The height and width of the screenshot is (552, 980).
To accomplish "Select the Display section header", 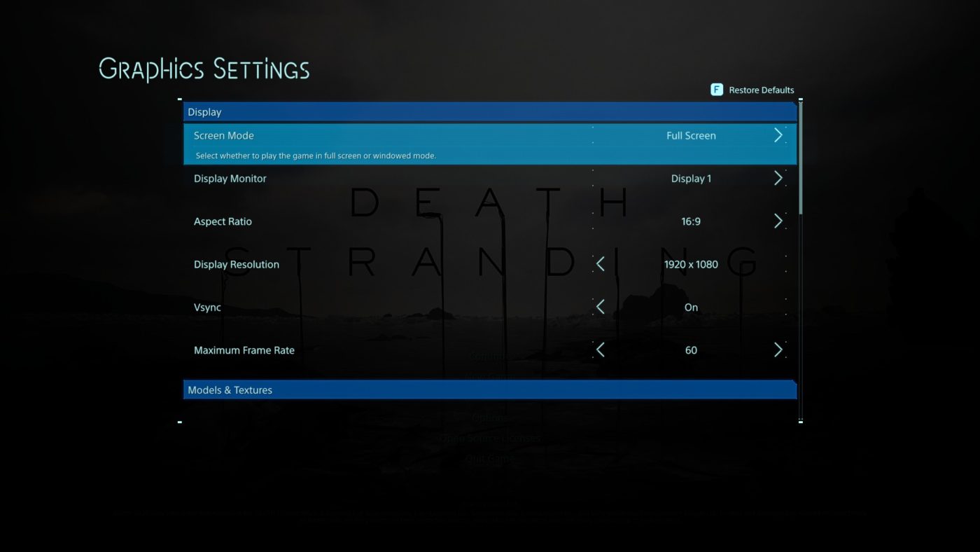I will coord(490,112).
